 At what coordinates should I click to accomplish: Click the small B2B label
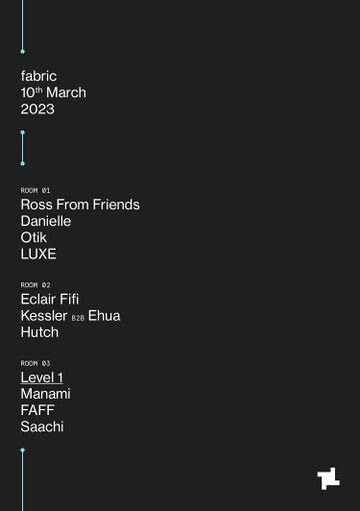click(x=78, y=318)
